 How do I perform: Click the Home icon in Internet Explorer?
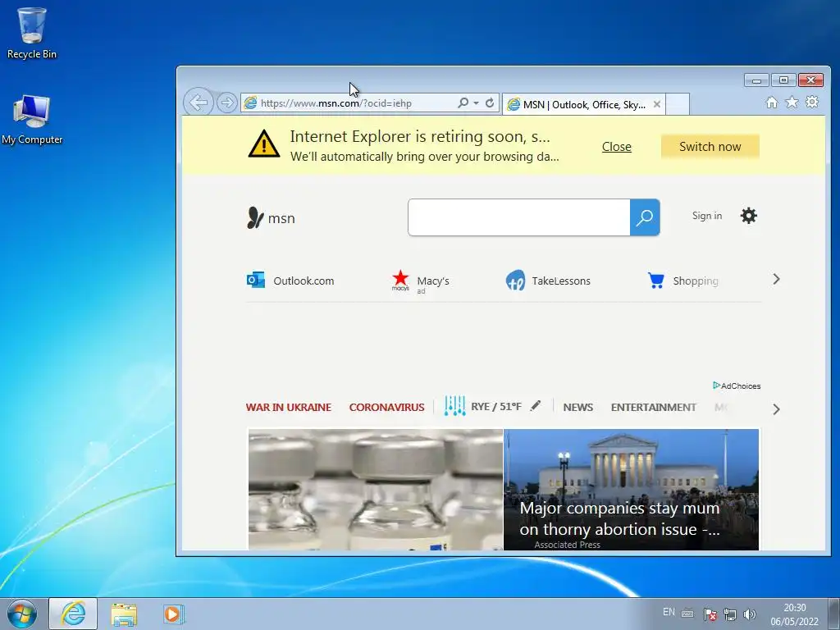(x=771, y=102)
